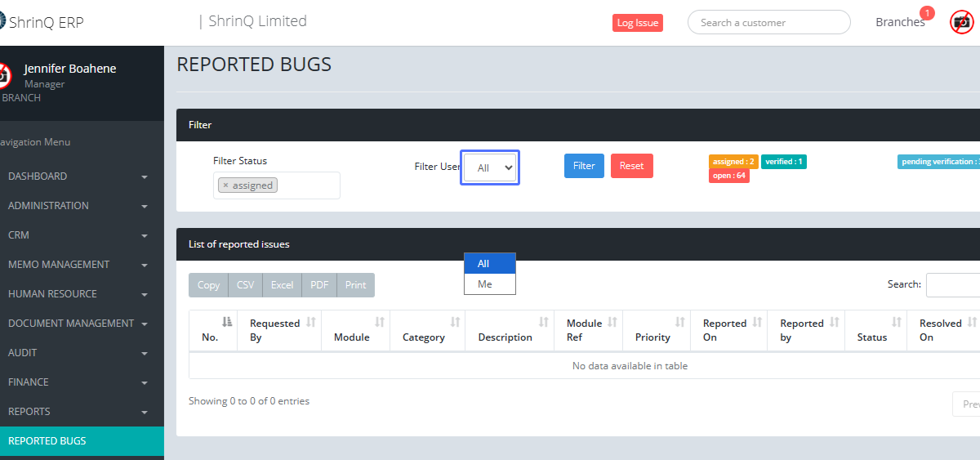Focus the Search a customer field
This screenshot has height=460, width=980.
768,23
